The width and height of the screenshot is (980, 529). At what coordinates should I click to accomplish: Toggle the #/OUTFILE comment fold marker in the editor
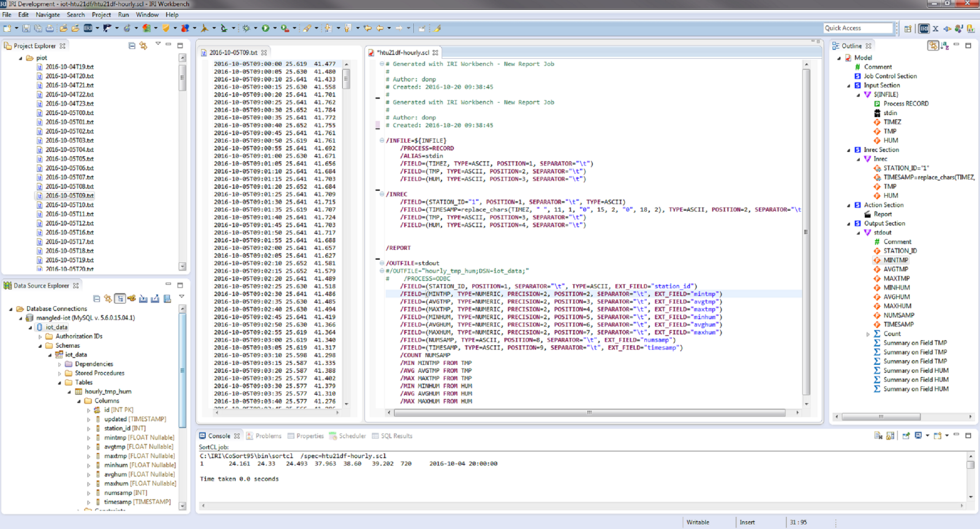(x=382, y=271)
